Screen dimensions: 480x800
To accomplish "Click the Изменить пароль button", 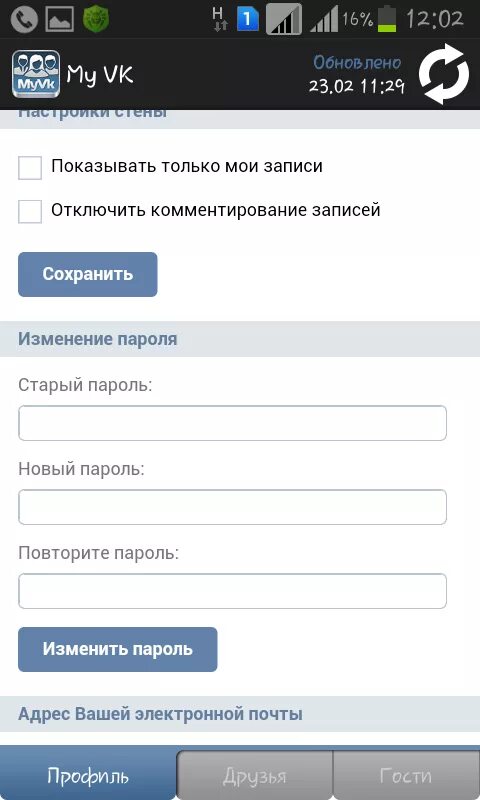I will coord(118,649).
